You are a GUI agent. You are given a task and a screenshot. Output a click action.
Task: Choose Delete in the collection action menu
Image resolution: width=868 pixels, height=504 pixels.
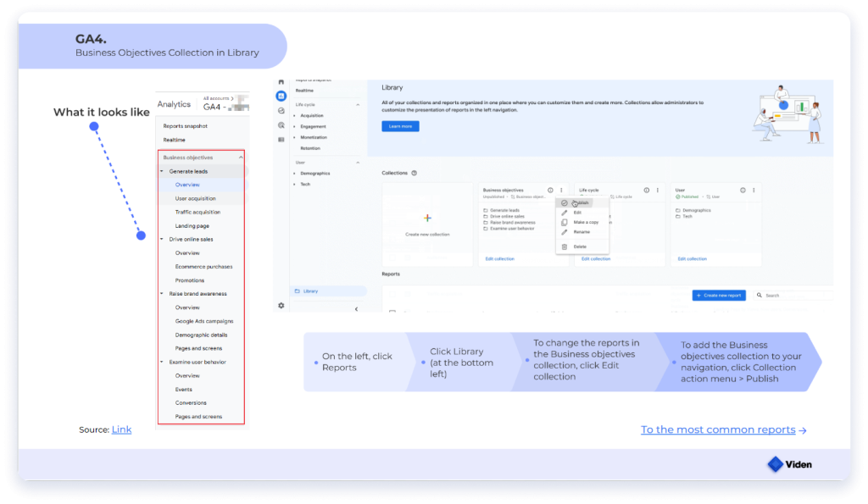click(x=582, y=246)
